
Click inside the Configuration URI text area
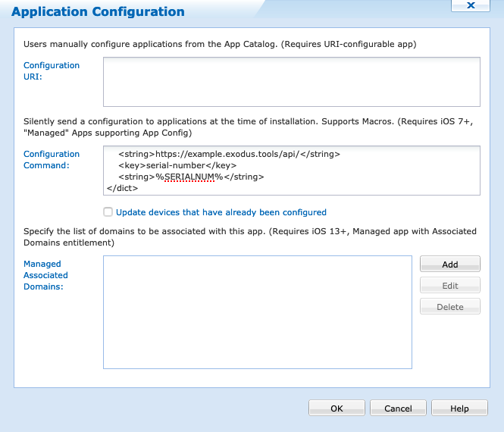(x=292, y=82)
